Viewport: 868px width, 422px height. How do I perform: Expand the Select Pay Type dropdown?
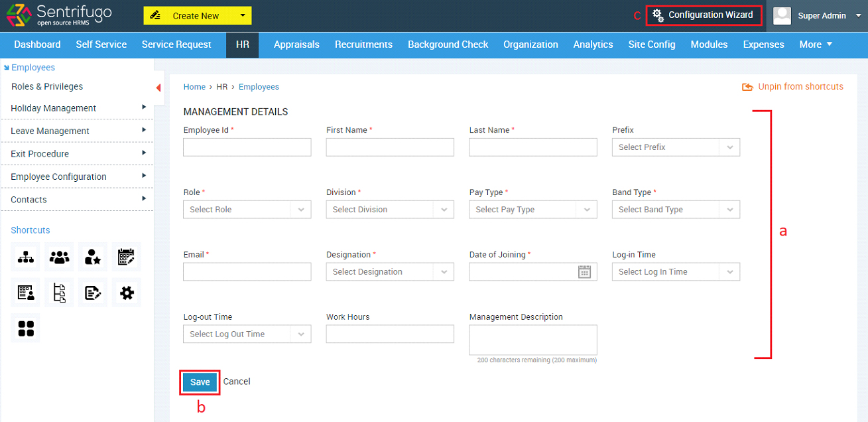click(x=532, y=210)
